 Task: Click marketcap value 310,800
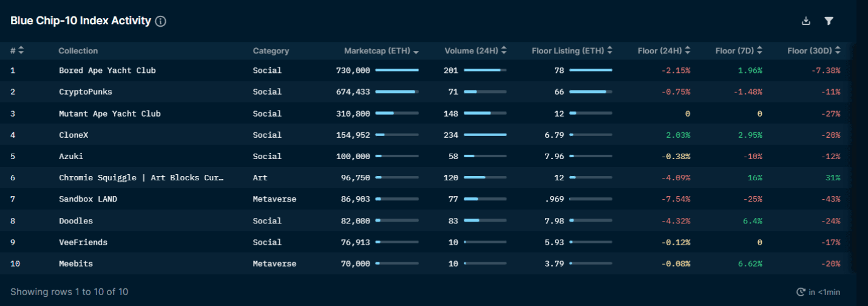[353, 114]
